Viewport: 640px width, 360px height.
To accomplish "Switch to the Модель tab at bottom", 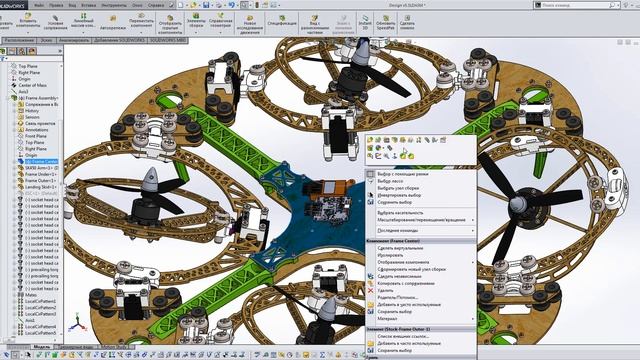I will pyautogui.click(x=42, y=347).
